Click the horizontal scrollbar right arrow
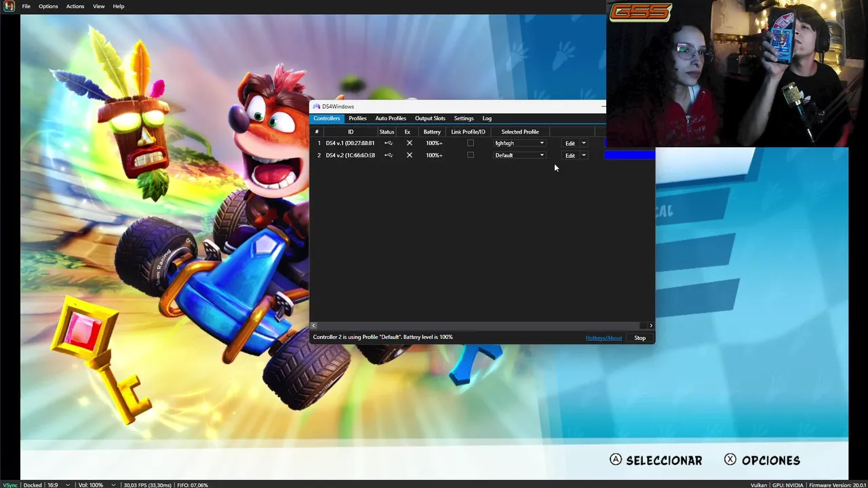Viewport: 868px width, 488px height. 651,326
